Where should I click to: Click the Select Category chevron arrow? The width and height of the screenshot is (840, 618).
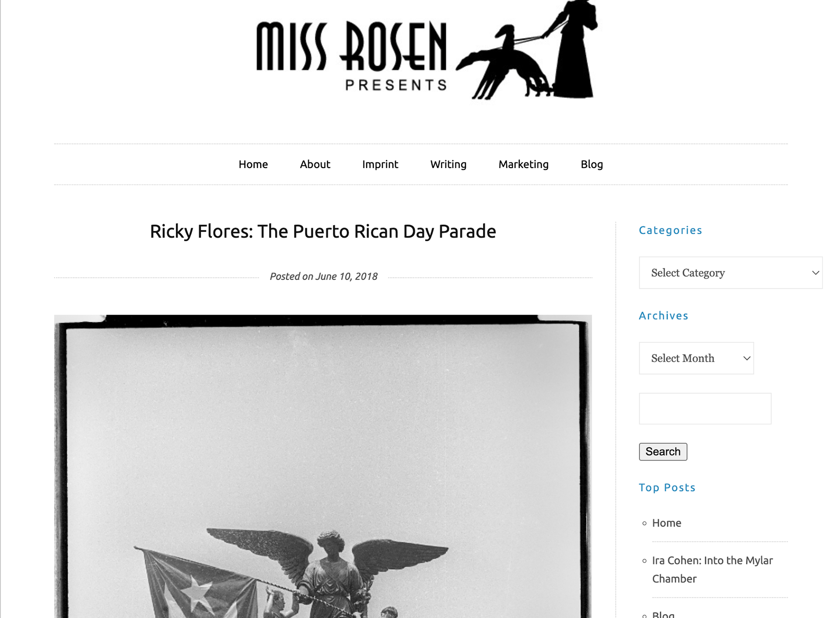pos(815,273)
